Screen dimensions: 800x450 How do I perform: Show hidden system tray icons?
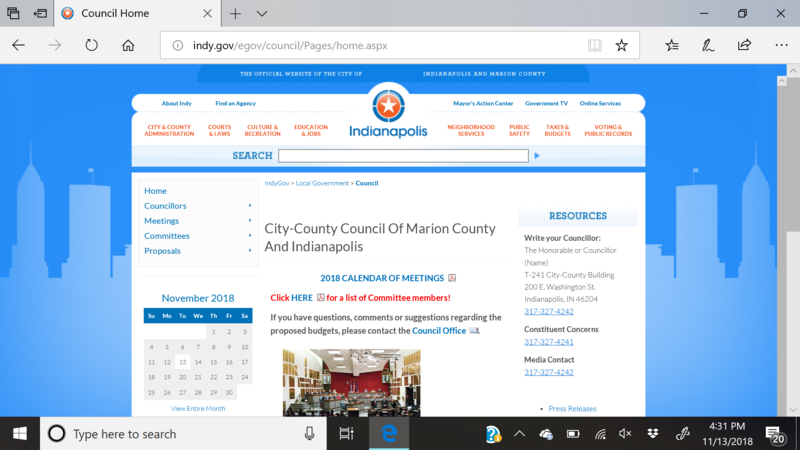coord(519,434)
